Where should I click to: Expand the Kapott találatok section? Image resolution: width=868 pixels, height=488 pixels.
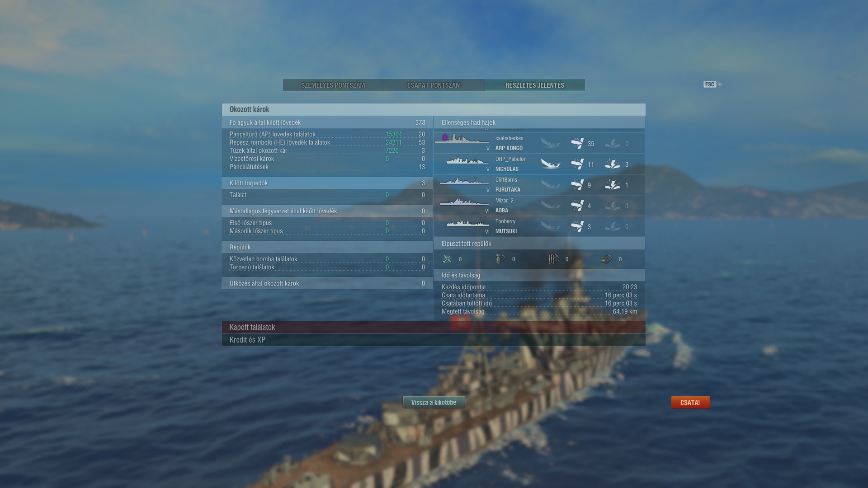pyautogui.click(x=434, y=327)
